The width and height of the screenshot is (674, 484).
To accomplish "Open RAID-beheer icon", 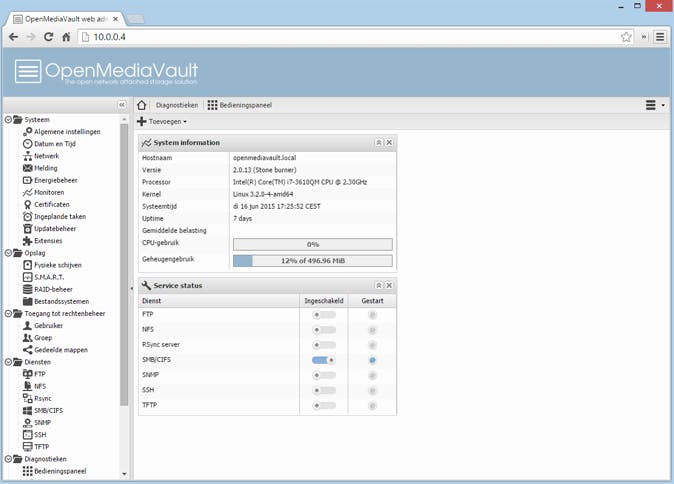I will pos(28,289).
